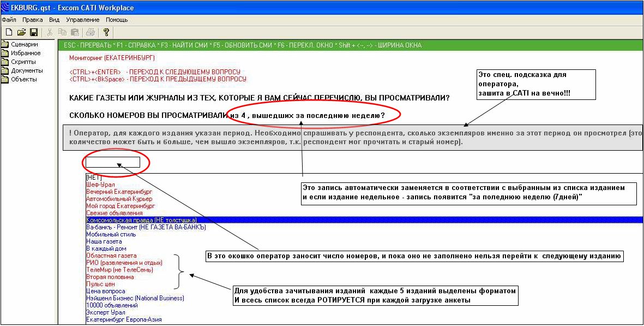This screenshot has width=644, height=326.
Task: Pick Эксперт Урал in the publications list
Action: pyautogui.click(x=104, y=312)
